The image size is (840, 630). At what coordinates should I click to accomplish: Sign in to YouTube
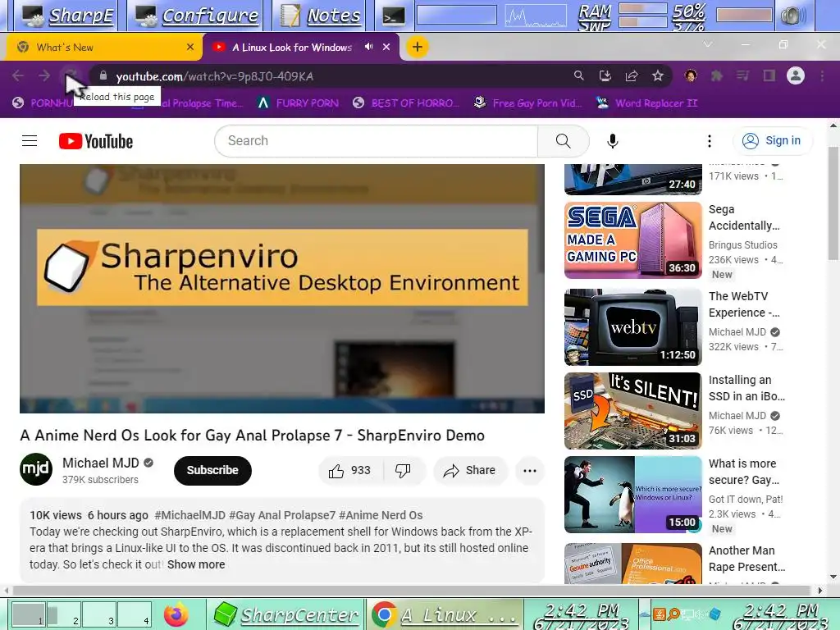[x=772, y=141]
